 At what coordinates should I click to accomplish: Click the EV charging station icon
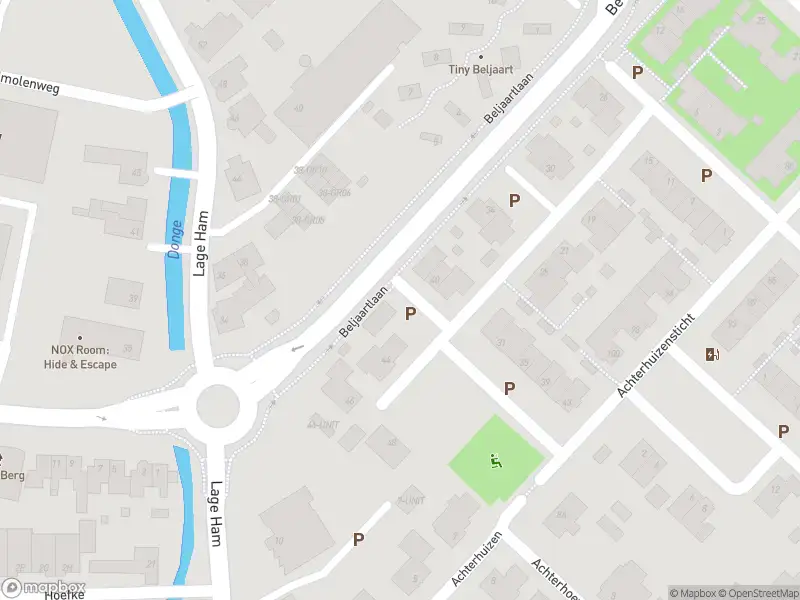point(712,354)
